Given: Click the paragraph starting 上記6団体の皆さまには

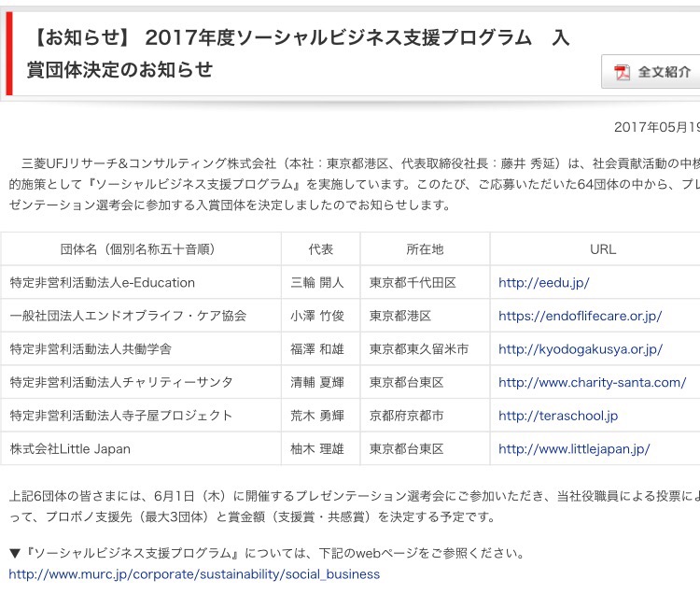Looking at the screenshot, I should tap(355, 506).
